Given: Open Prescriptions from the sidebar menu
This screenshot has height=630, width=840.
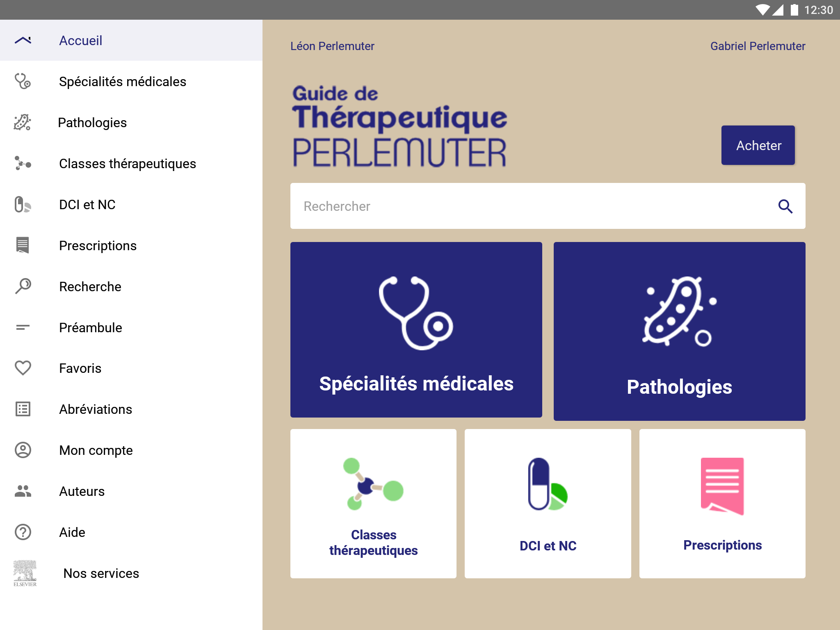Looking at the screenshot, I should (x=131, y=245).
